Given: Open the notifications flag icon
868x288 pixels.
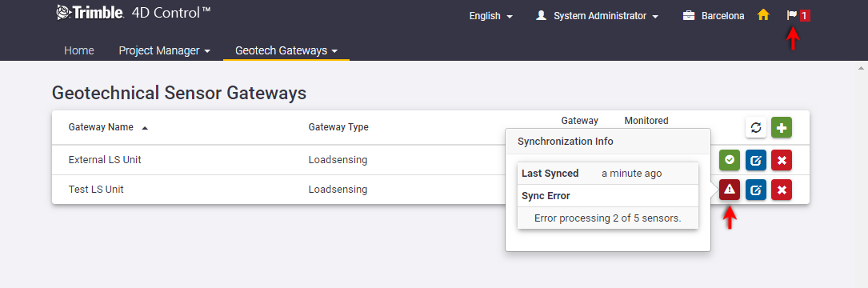Looking at the screenshot, I should tap(798, 15).
